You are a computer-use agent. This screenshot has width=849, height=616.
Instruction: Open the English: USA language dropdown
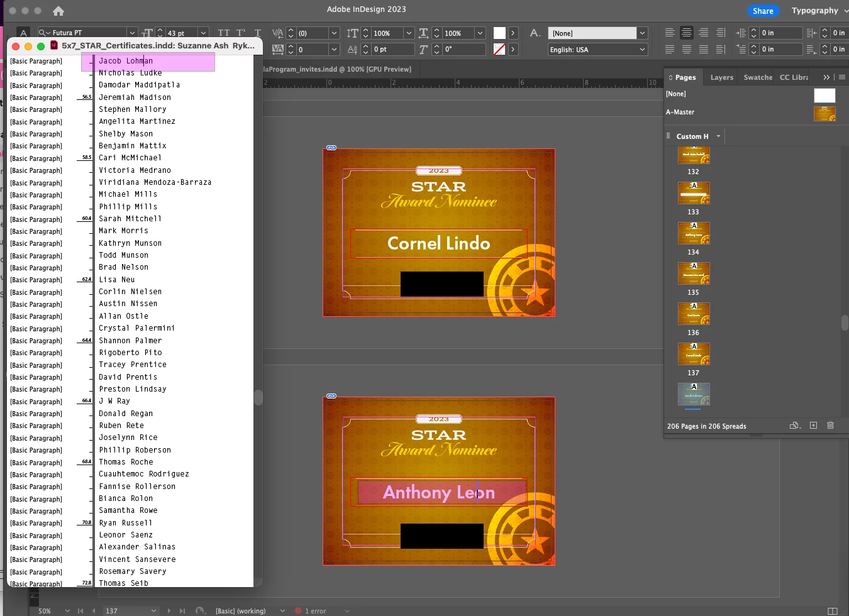tap(598, 49)
